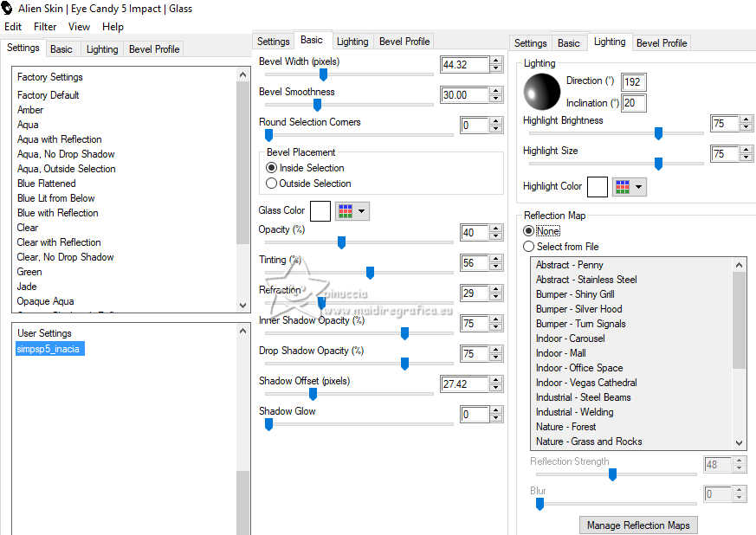Click the Direction angle input field
756x535 pixels.
point(634,82)
